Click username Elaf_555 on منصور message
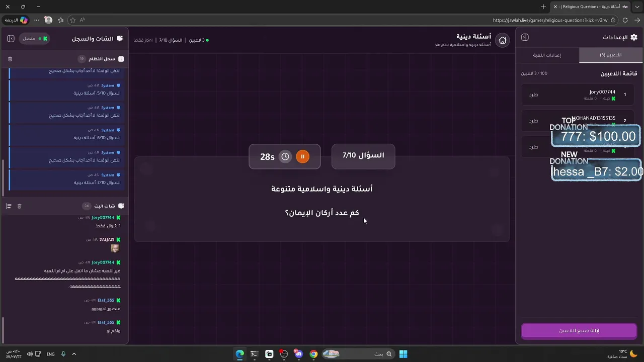 tap(106, 300)
